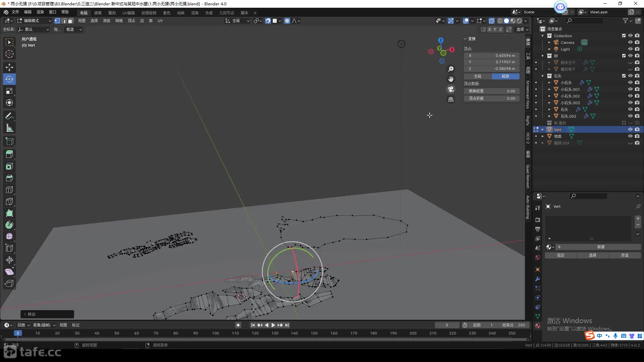
Task: Enable the 树 备份 collection checkbox
Action: pos(624,123)
